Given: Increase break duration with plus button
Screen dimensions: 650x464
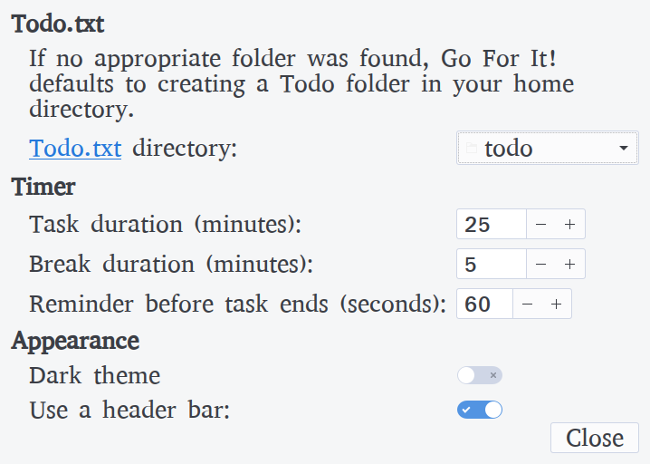Looking at the screenshot, I should (570, 264).
